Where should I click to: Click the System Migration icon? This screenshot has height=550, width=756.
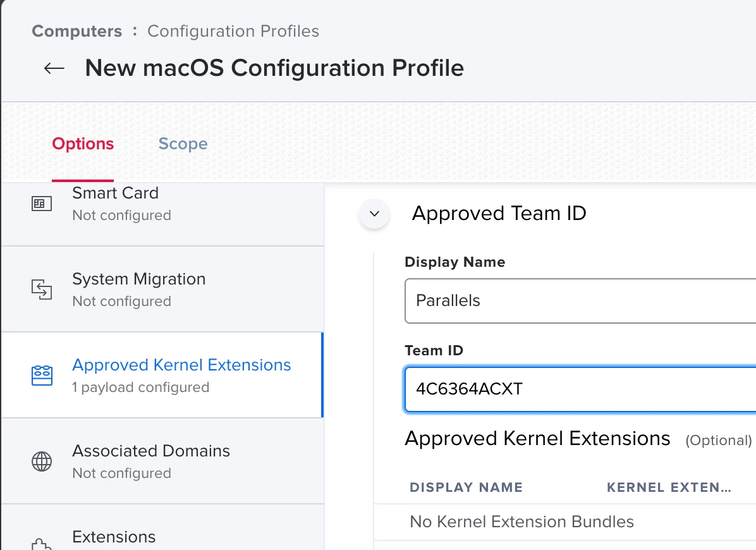click(x=42, y=290)
